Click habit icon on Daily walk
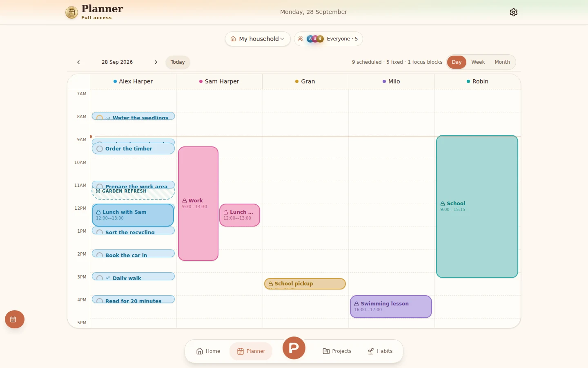This screenshot has height=368, width=588. click(108, 278)
